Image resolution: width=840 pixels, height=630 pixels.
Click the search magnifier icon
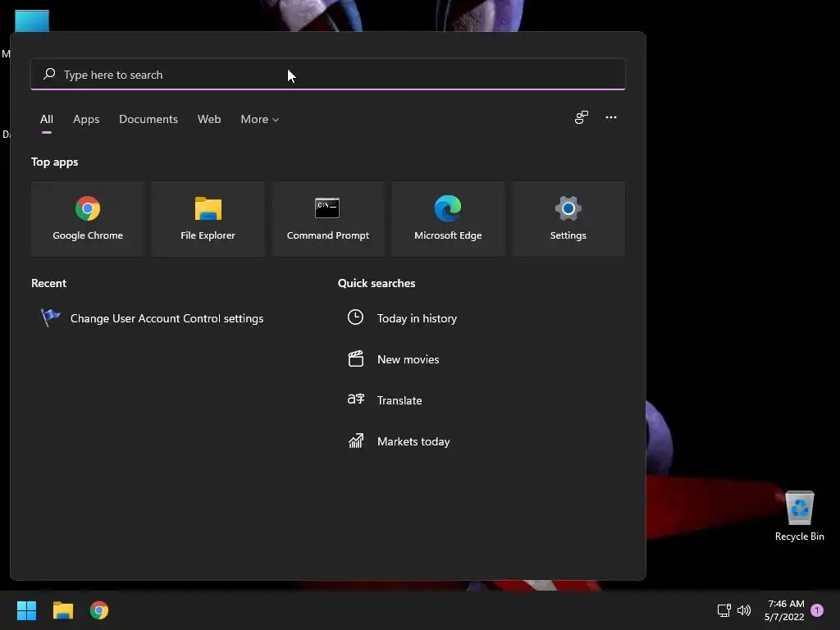[49, 74]
